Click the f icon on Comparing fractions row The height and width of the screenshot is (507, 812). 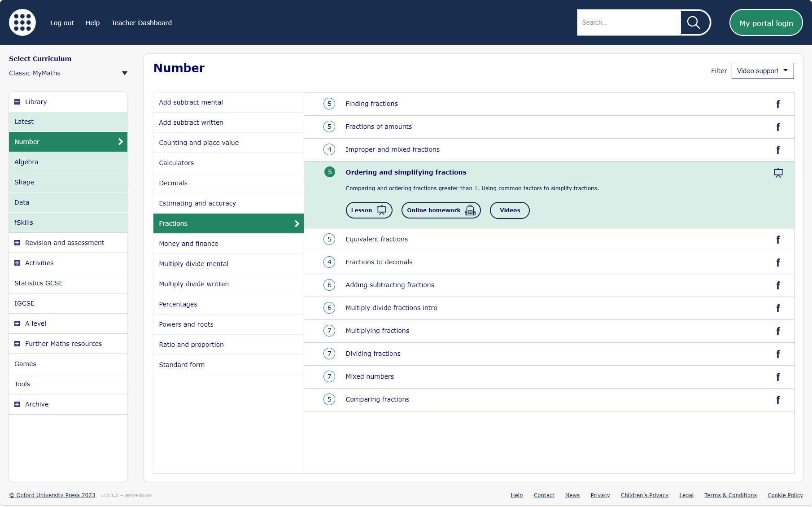click(778, 400)
